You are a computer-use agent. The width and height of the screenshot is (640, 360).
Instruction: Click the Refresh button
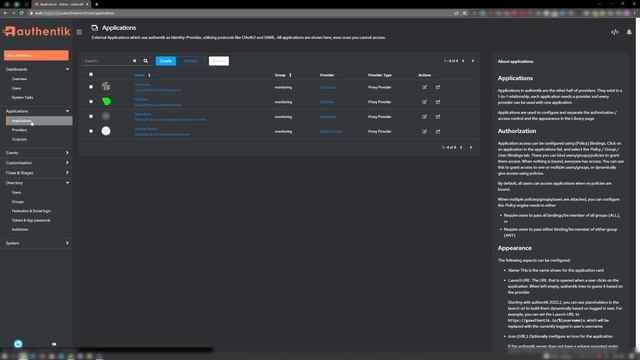(x=191, y=61)
